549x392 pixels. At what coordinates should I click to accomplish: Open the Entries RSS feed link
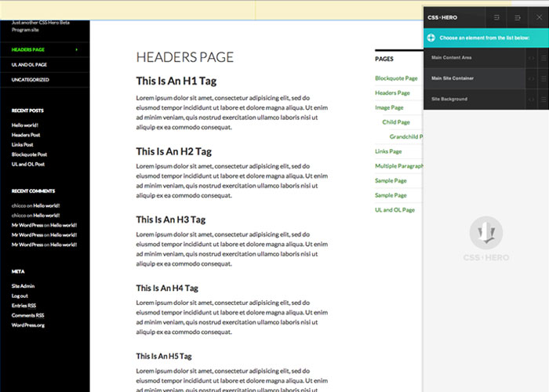[x=24, y=306]
